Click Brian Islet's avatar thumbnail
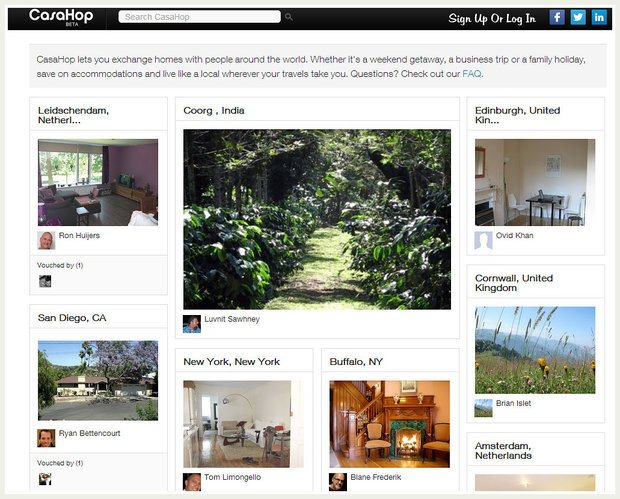Image resolution: width=620 pixels, height=499 pixels. tap(484, 408)
